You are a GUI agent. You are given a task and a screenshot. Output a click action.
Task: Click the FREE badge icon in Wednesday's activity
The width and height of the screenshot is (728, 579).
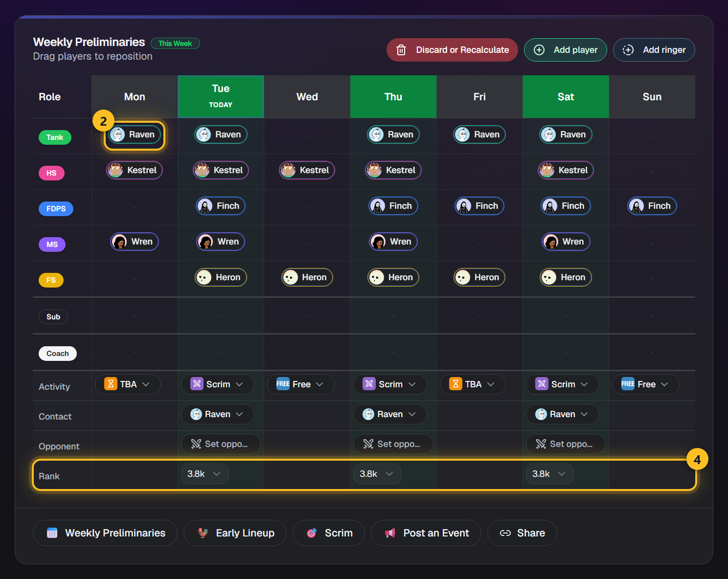283,384
